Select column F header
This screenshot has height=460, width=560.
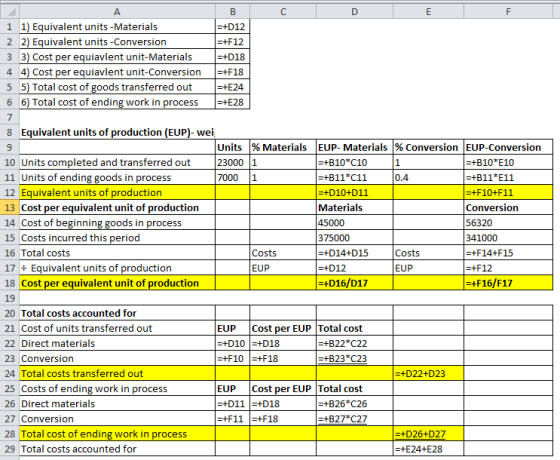508,12
